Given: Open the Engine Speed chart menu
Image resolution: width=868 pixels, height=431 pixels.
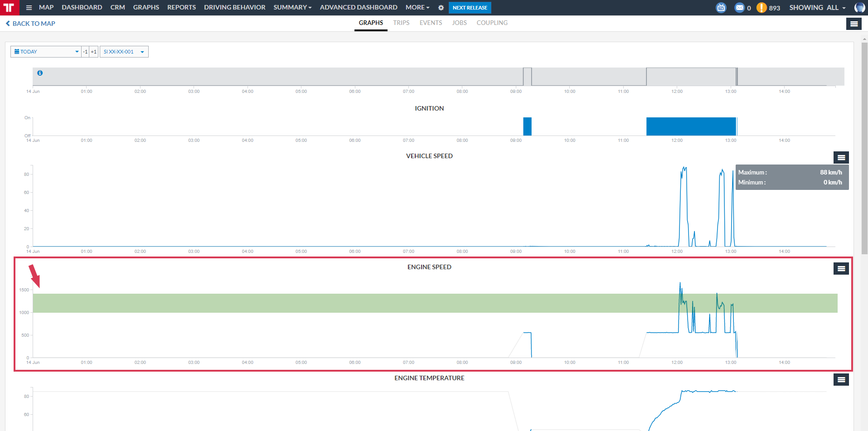Looking at the screenshot, I should 841,268.
